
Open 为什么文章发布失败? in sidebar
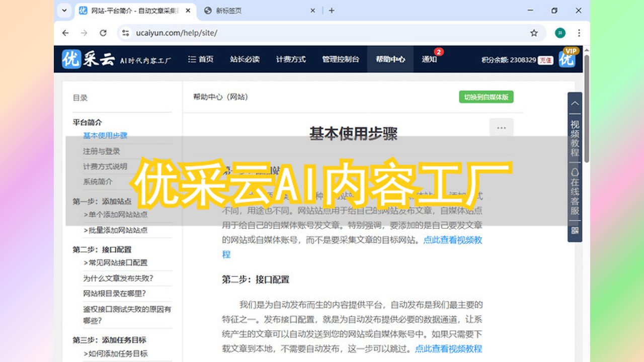[x=118, y=278]
